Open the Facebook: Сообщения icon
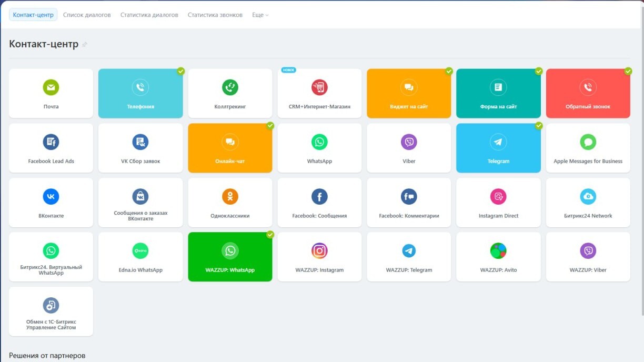Viewport: 644px width, 362px height. tap(319, 197)
